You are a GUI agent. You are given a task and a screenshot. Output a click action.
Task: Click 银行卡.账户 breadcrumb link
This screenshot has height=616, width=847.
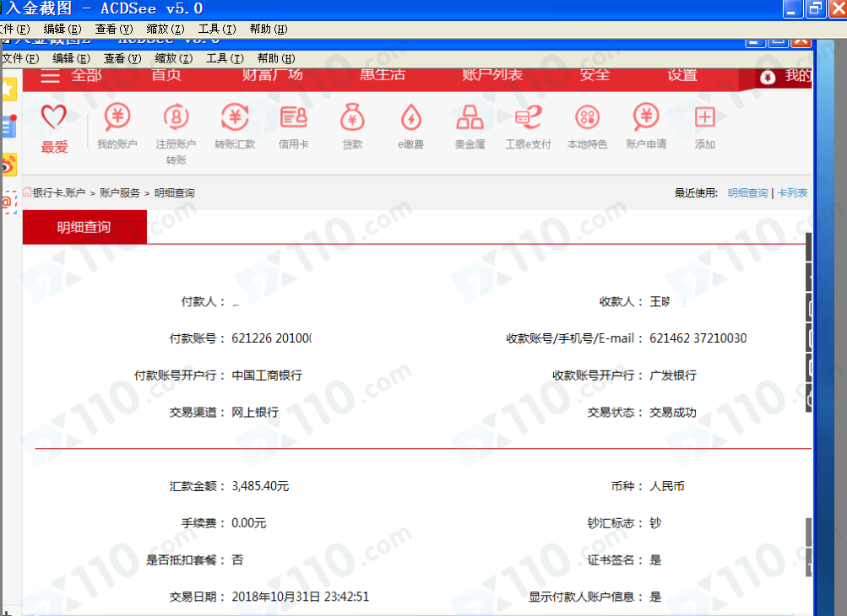(x=59, y=192)
